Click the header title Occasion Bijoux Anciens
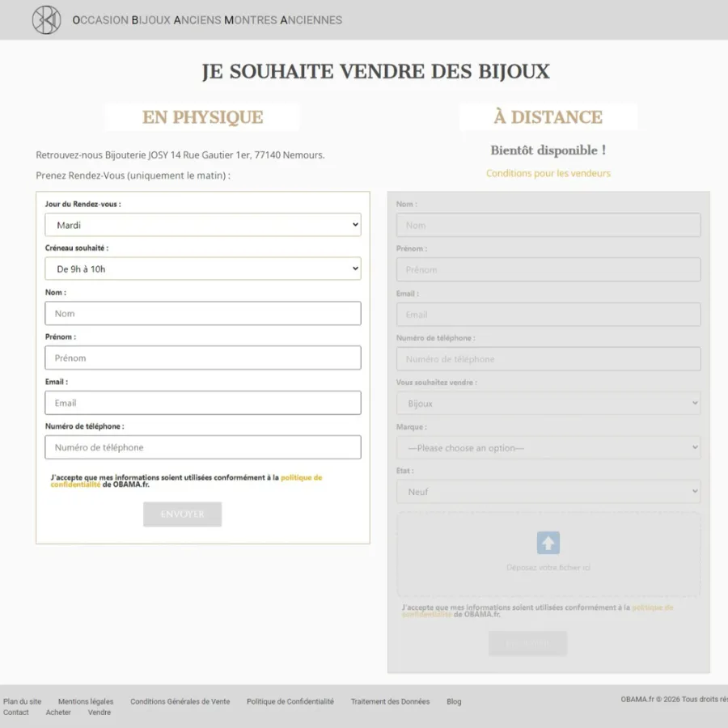The height and width of the screenshot is (728, 728). [x=207, y=19]
